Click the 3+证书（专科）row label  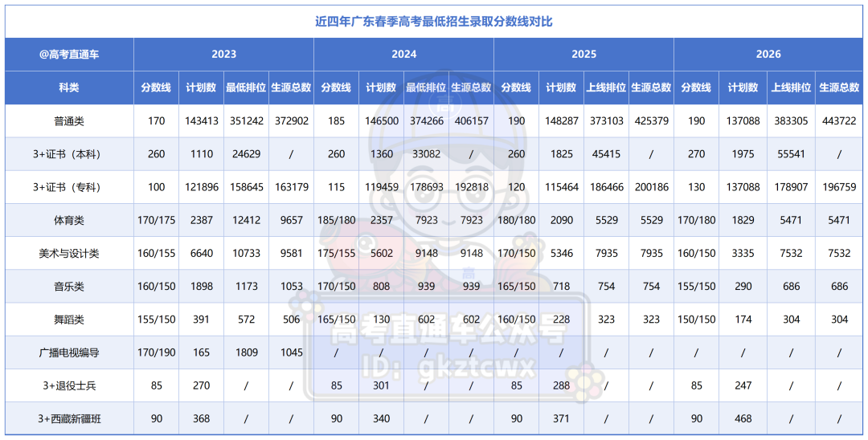(69, 187)
